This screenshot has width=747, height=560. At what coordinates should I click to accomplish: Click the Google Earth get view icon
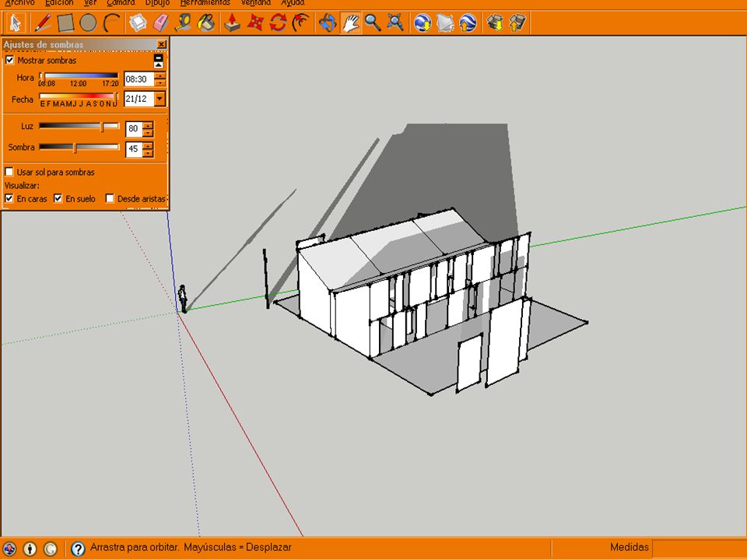point(423,23)
